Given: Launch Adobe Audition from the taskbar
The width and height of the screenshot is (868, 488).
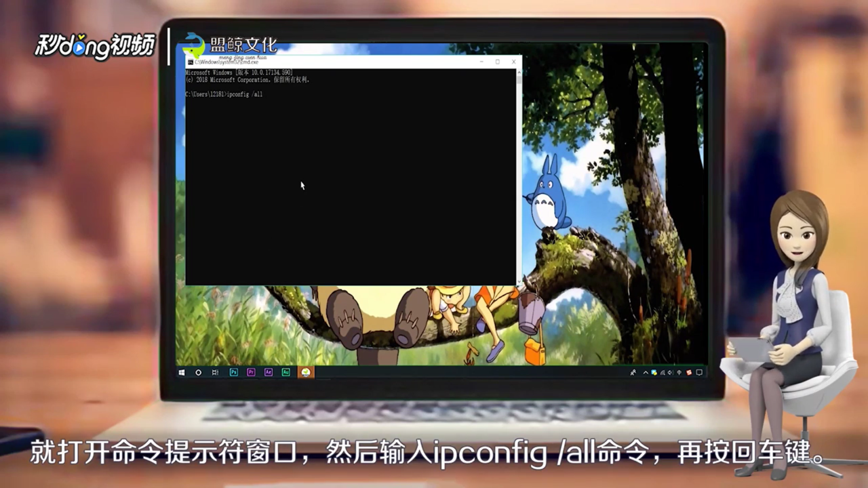Looking at the screenshot, I should [x=286, y=372].
